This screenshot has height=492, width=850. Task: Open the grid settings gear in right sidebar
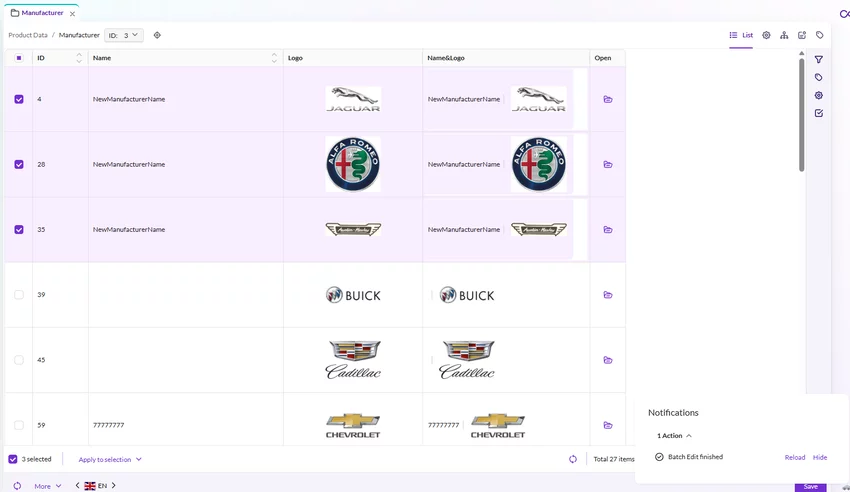point(819,95)
